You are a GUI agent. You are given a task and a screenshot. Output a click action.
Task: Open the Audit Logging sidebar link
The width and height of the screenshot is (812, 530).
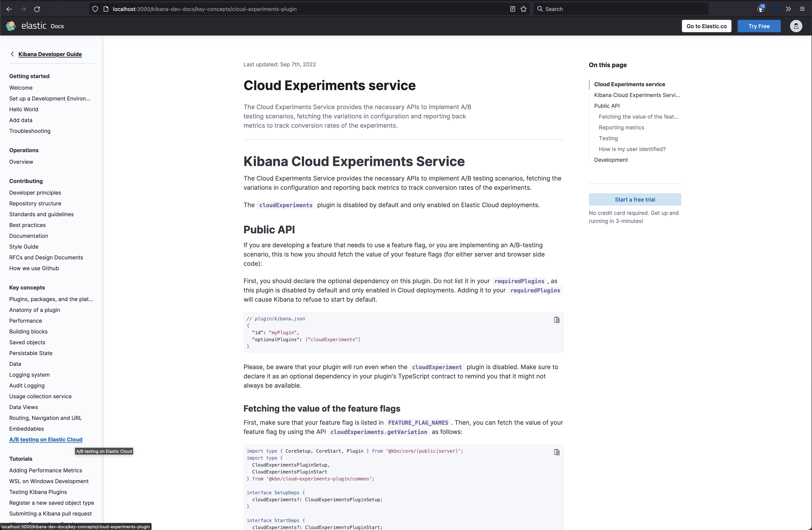click(x=27, y=386)
